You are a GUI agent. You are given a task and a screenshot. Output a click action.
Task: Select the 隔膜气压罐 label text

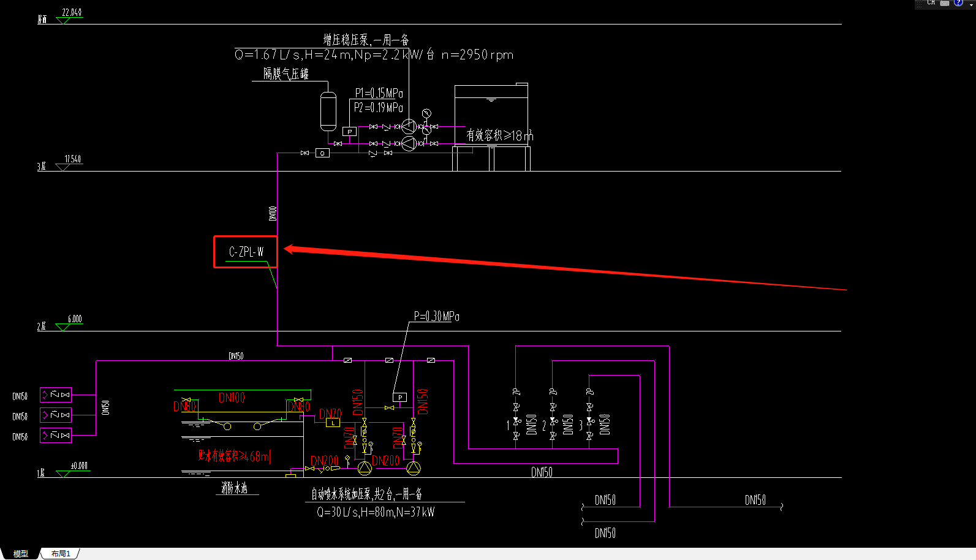coord(286,74)
